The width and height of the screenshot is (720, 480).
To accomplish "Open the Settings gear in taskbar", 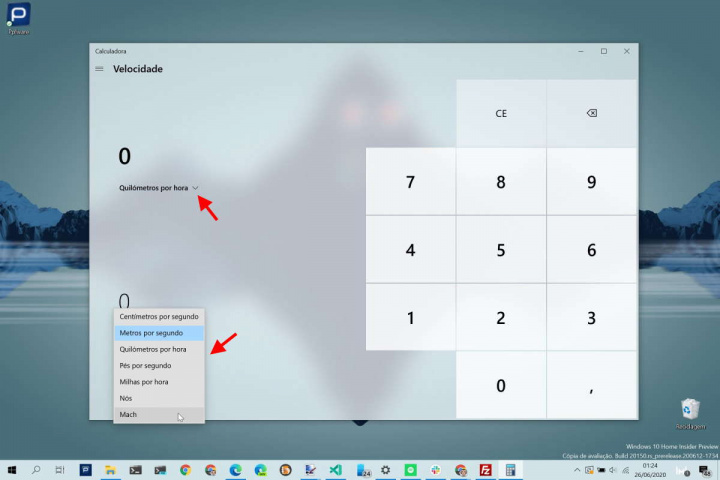I will click(386, 469).
